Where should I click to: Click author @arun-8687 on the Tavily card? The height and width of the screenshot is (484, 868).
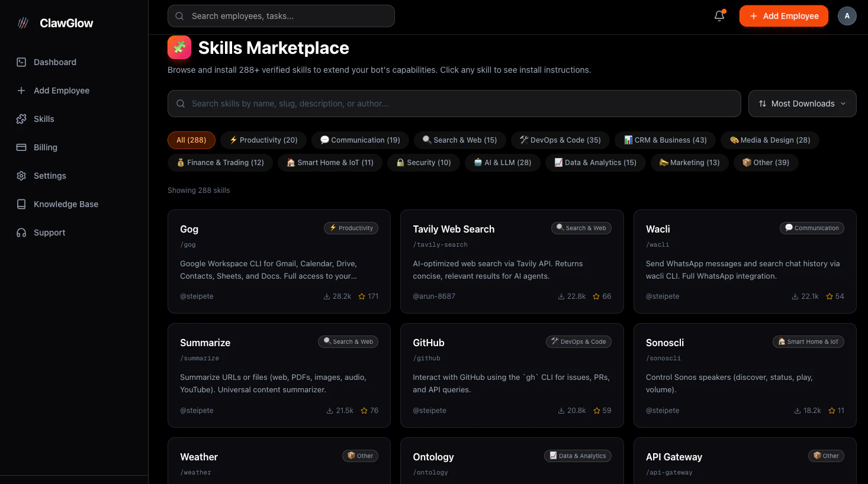434,296
